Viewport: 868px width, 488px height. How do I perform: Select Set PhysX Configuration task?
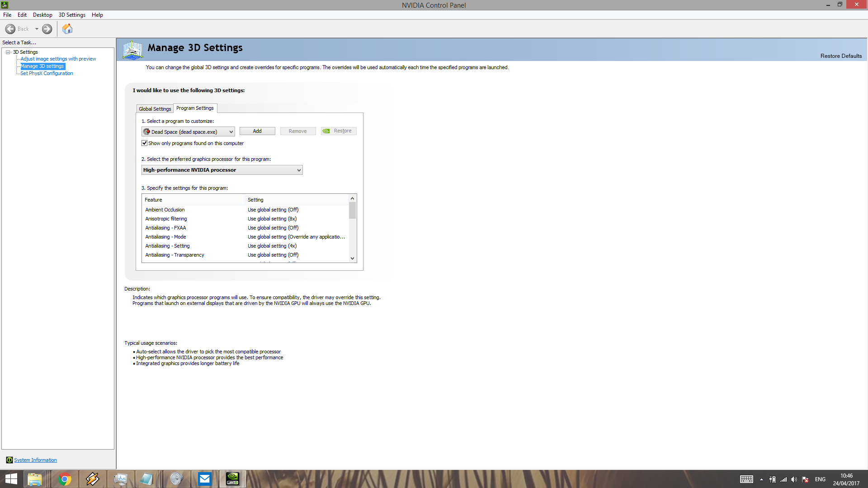[x=47, y=73]
